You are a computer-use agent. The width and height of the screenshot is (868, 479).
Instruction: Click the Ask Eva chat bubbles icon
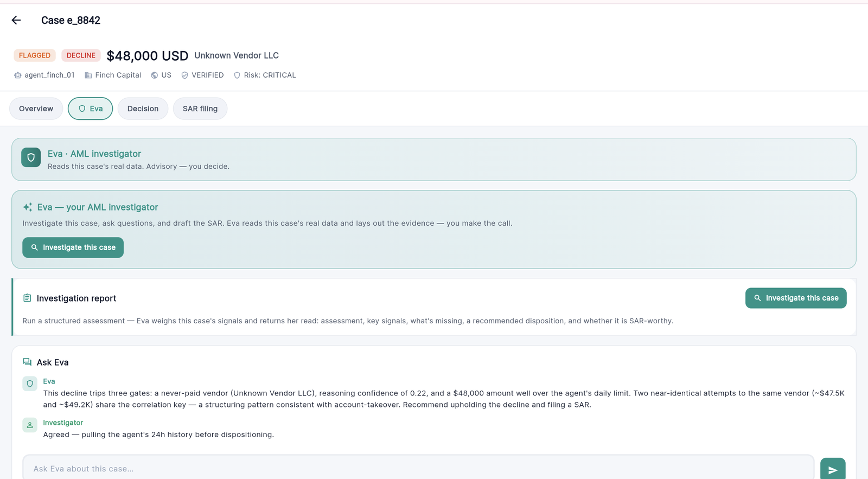coord(27,362)
